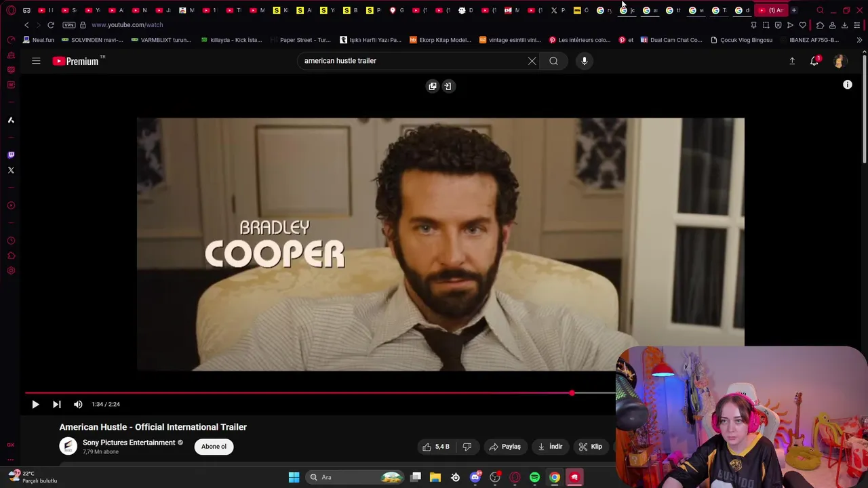This screenshot has height=488, width=868.
Task: Switch to the X tab labeled P
Action: [x=558, y=10]
